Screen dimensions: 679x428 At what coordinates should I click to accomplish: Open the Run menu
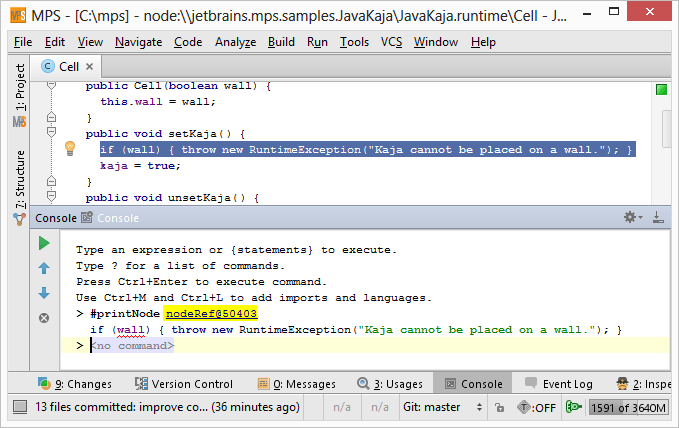click(x=317, y=42)
